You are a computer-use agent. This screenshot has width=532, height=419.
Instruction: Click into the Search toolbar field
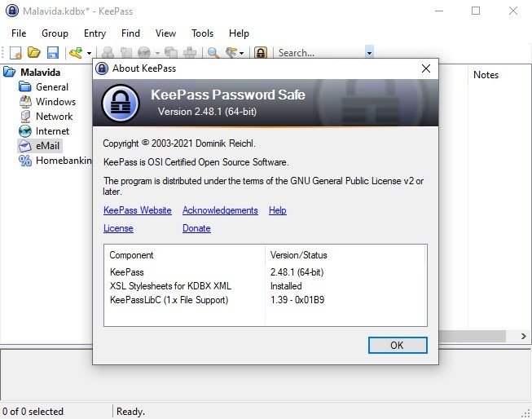pyautogui.click(x=321, y=53)
